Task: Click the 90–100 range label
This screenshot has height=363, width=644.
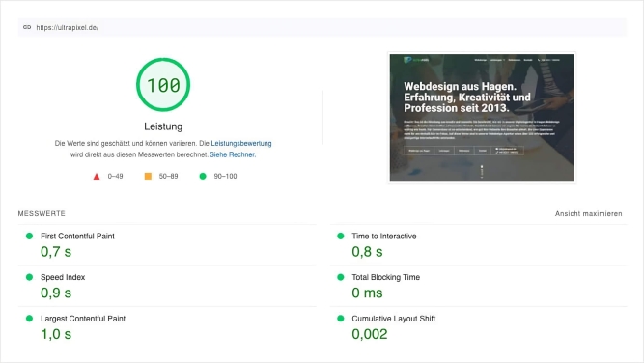Action: 225,176
